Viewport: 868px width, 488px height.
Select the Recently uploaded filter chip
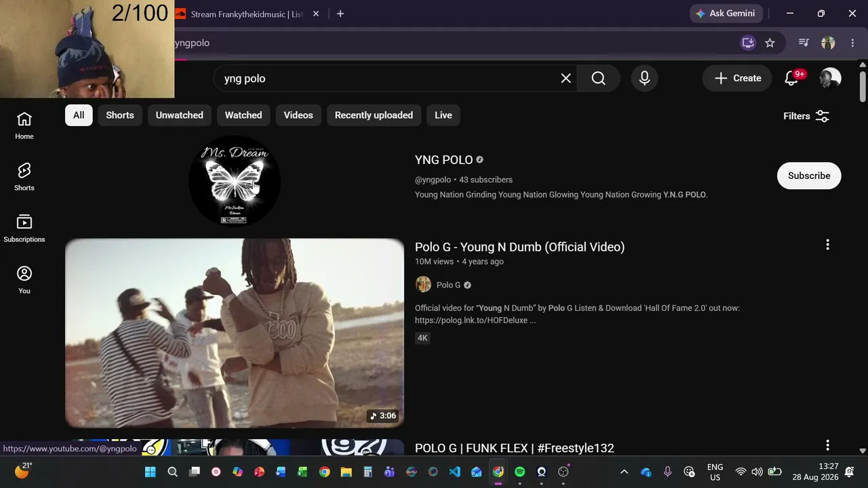point(374,115)
